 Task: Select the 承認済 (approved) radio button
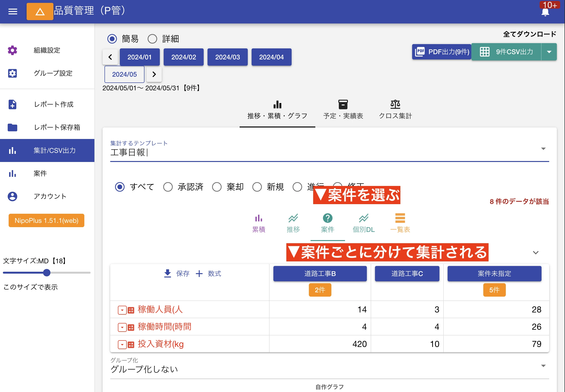pos(168,186)
